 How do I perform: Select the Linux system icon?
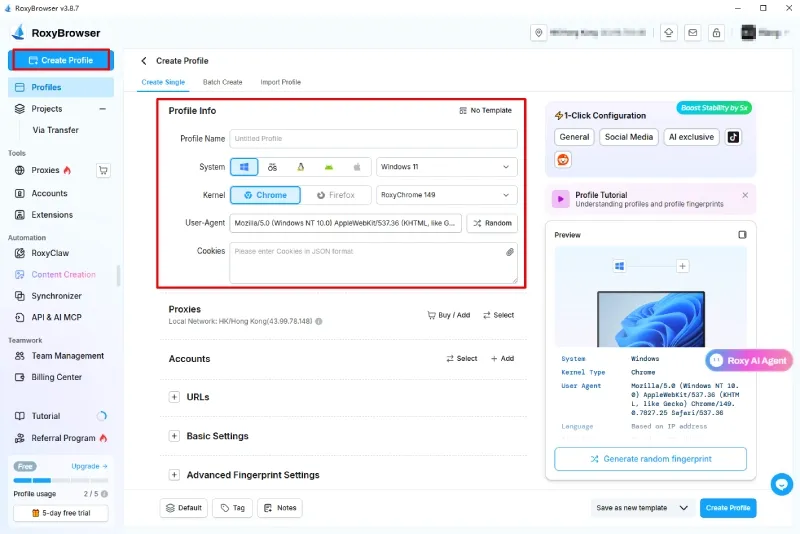[301, 167]
